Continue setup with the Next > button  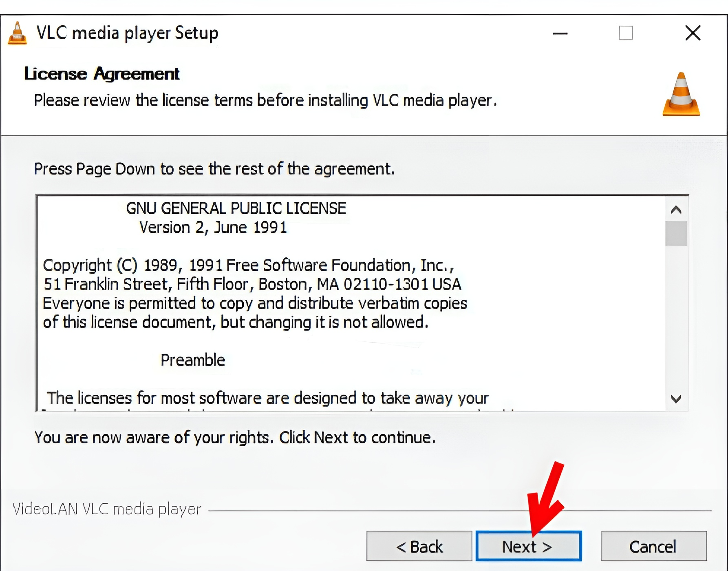(529, 546)
